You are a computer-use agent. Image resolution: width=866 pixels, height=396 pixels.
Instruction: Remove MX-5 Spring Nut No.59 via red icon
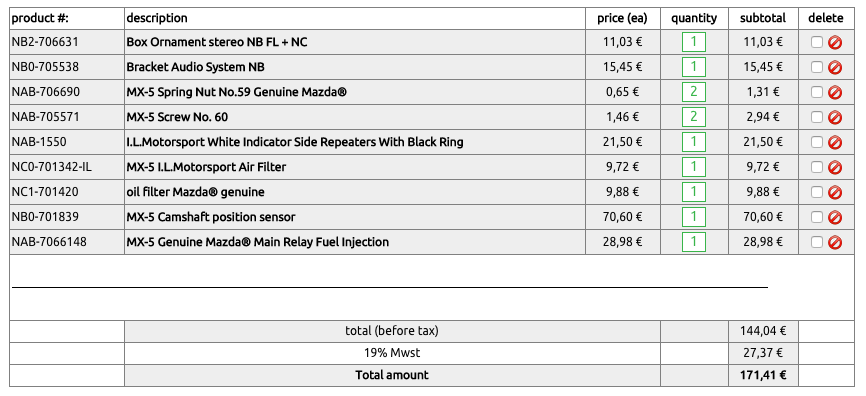835,92
